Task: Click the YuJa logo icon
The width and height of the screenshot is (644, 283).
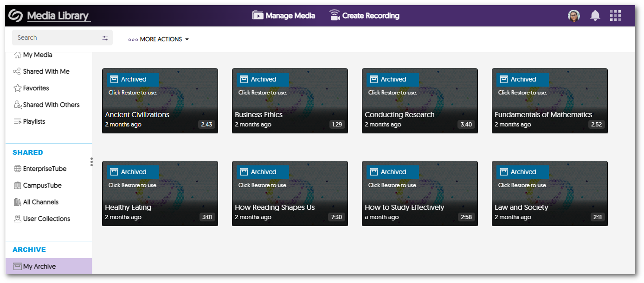Action: tap(15, 16)
